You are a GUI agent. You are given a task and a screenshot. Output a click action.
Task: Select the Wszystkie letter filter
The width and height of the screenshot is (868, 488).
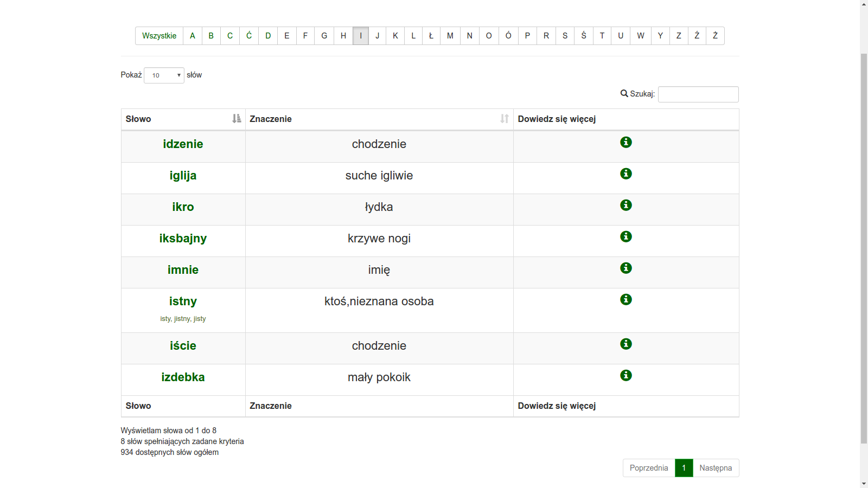tap(159, 36)
